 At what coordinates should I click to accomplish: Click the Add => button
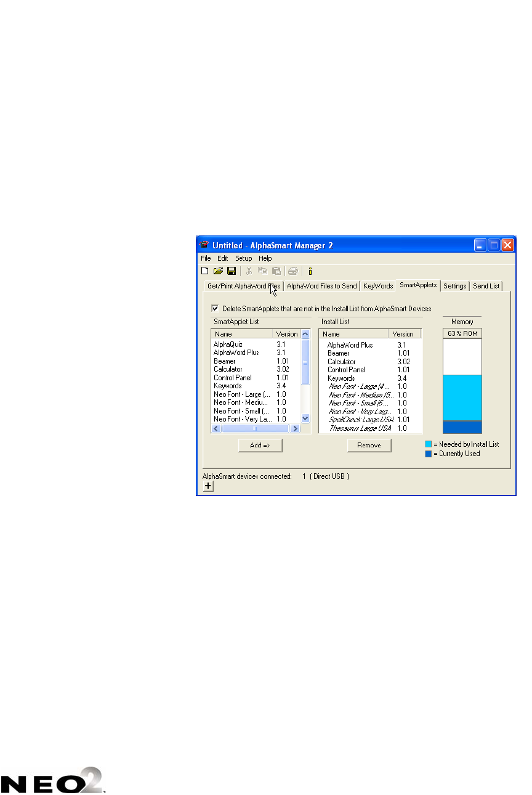[260, 445]
